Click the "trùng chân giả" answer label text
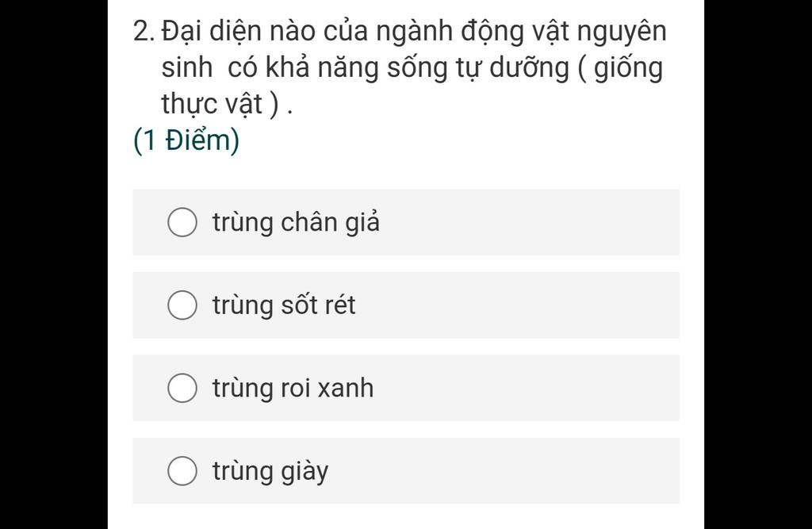Image resolution: width=812 pixels, height=529 pixels. pos(296,223)
